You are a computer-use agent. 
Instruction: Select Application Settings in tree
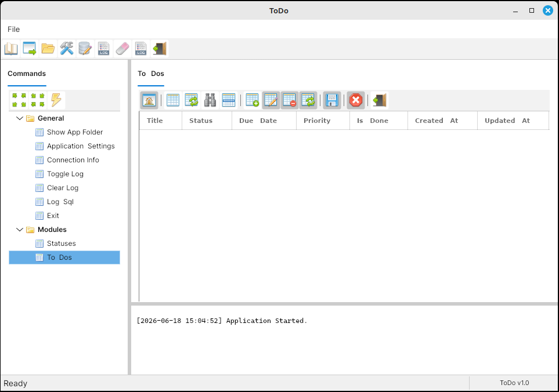[81, 146]
